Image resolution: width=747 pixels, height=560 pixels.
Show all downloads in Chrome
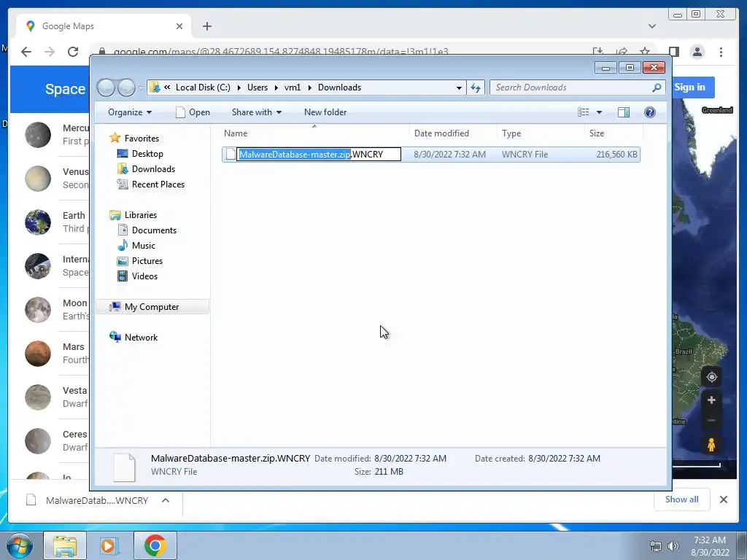[682, 499]
